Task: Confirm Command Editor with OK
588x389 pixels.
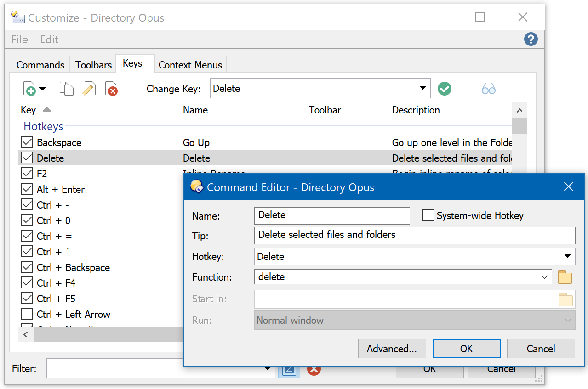Action: click(x=466, y=349)
